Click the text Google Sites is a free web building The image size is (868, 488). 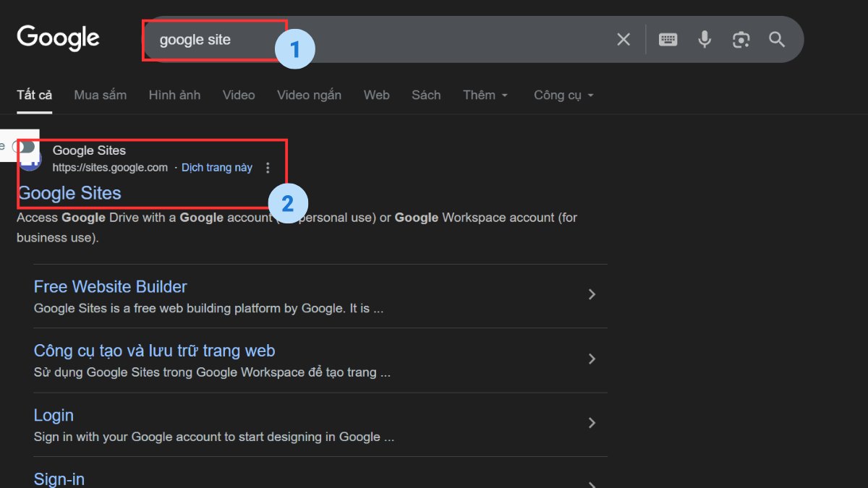(208, 308)
